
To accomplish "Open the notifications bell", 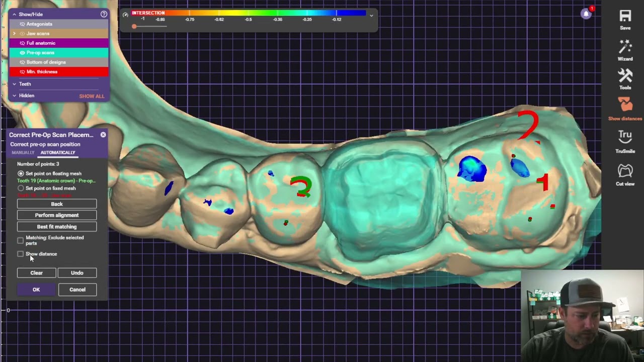I will point(586,14).
